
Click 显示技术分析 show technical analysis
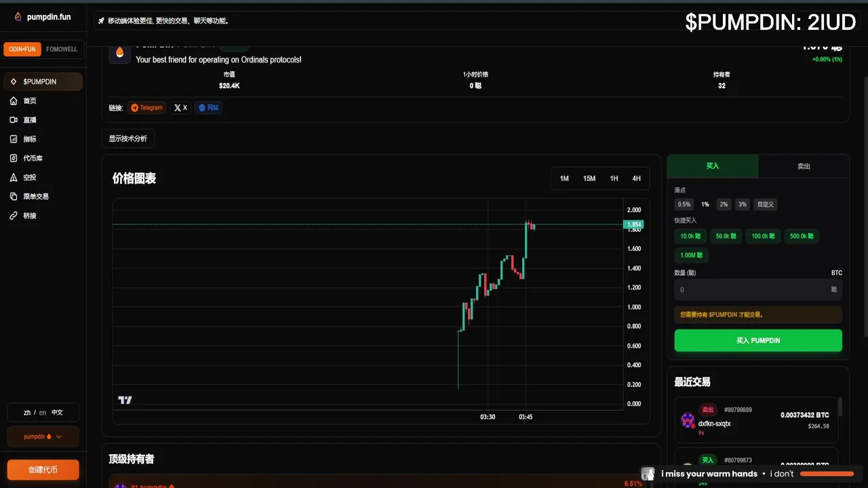point(128,139)
